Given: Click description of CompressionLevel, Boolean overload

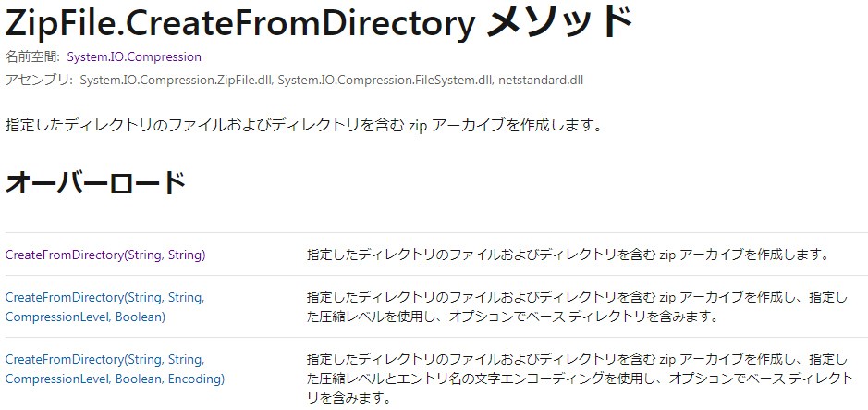Looking at the screenshot, I should (x=577, y=307).
